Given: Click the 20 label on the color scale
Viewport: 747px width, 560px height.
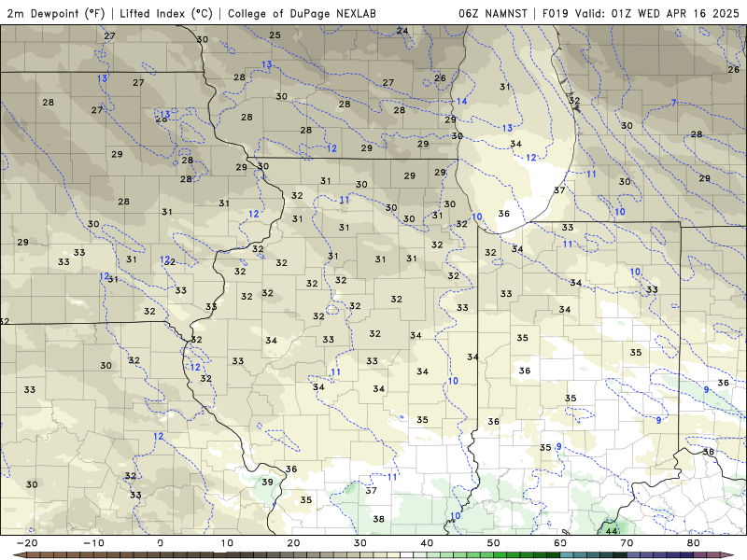Looking at the screenshot, I should pyautogui.click(x=293, y=543).
